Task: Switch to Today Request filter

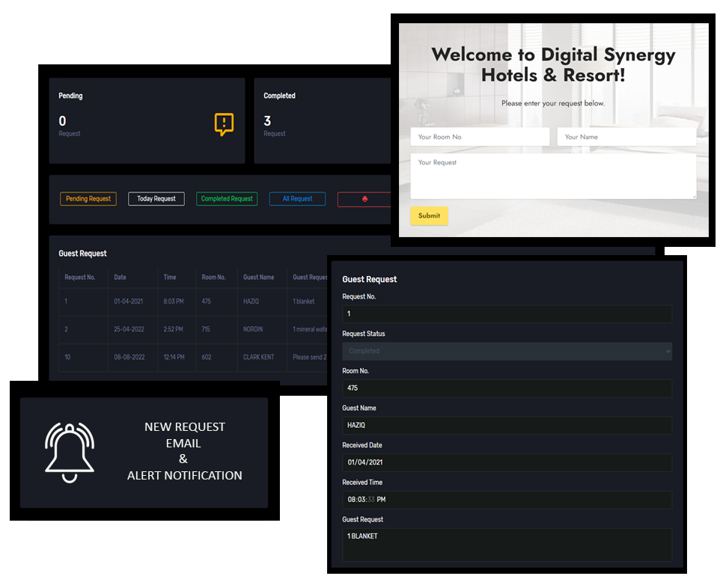Action: pos(156,199)
